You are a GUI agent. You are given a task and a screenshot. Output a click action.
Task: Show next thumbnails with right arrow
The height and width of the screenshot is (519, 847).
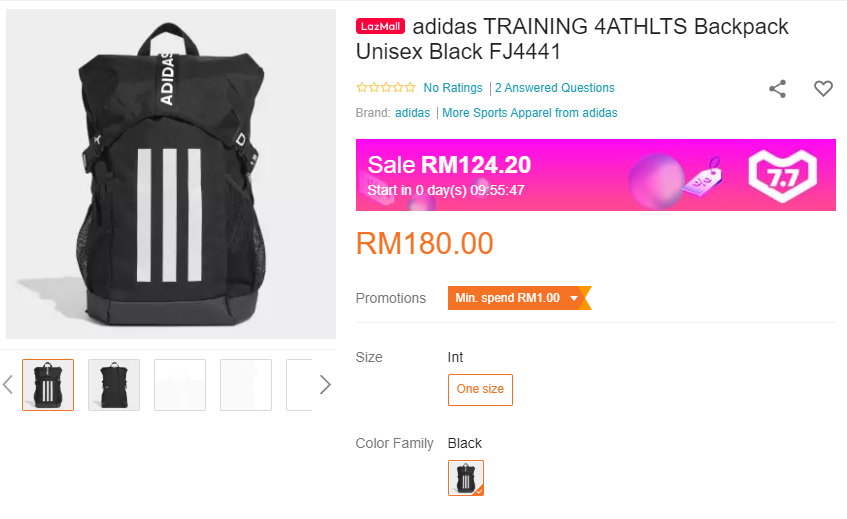325,385
